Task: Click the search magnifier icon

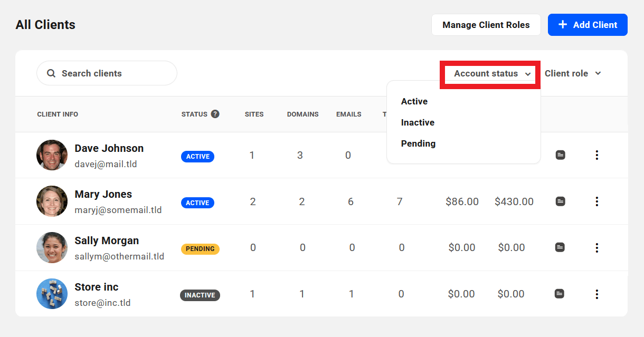Action: coord(51,73)
